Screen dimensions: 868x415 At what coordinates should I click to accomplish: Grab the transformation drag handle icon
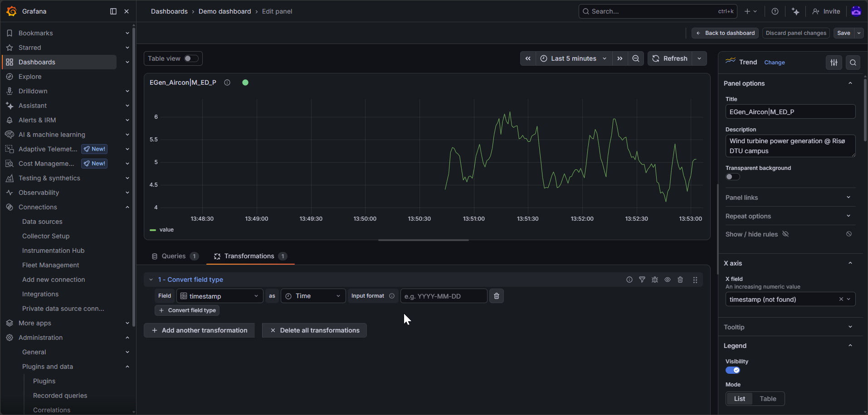(x=695, y=280)
